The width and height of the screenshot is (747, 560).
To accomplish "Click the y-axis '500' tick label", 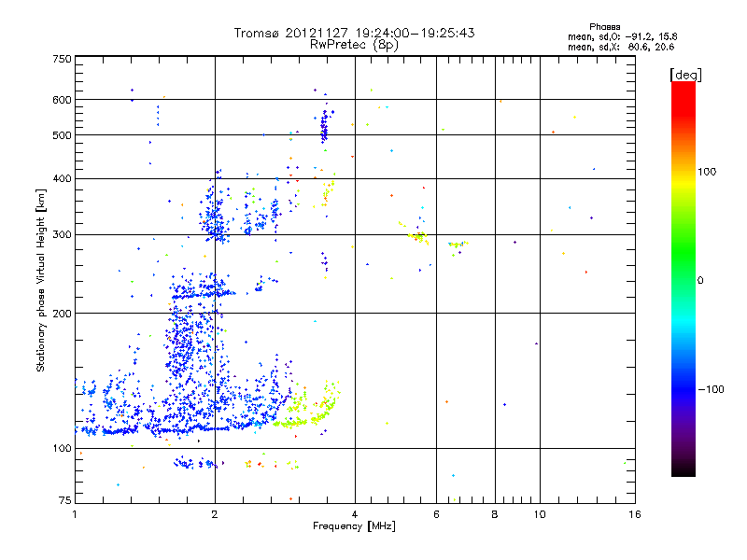I will [62, 134].
